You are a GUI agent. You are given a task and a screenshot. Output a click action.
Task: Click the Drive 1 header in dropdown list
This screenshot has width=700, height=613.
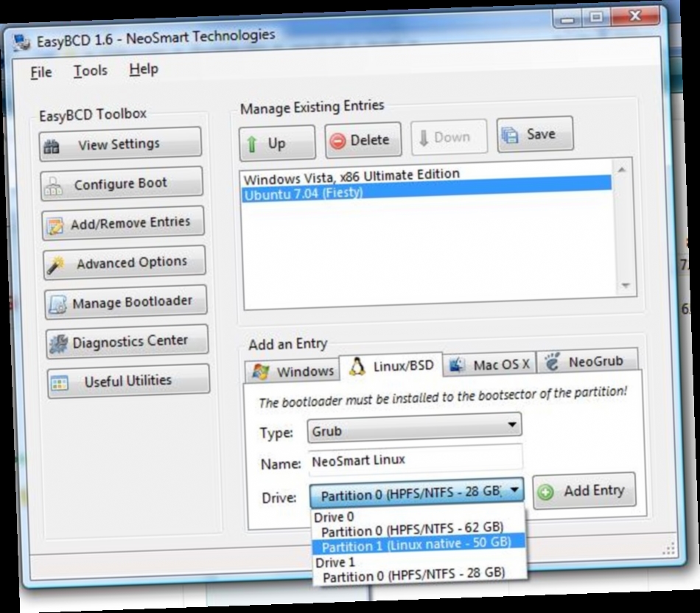click(335, 563)
